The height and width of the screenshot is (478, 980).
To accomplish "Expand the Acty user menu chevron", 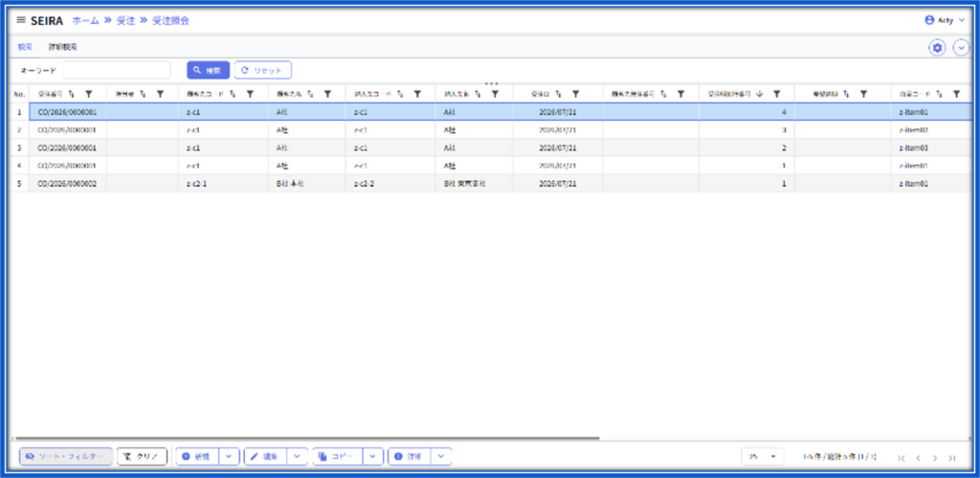I will point(962,20).
